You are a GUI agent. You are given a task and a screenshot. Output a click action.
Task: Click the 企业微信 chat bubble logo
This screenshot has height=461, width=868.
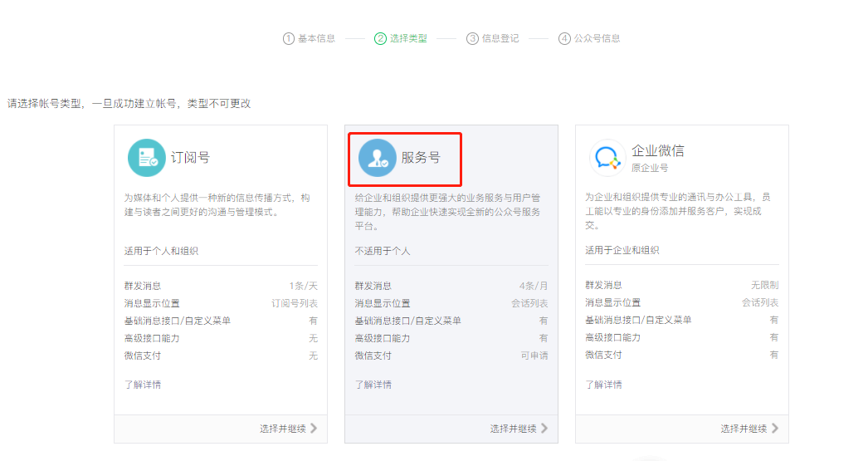tap(607, 158)
